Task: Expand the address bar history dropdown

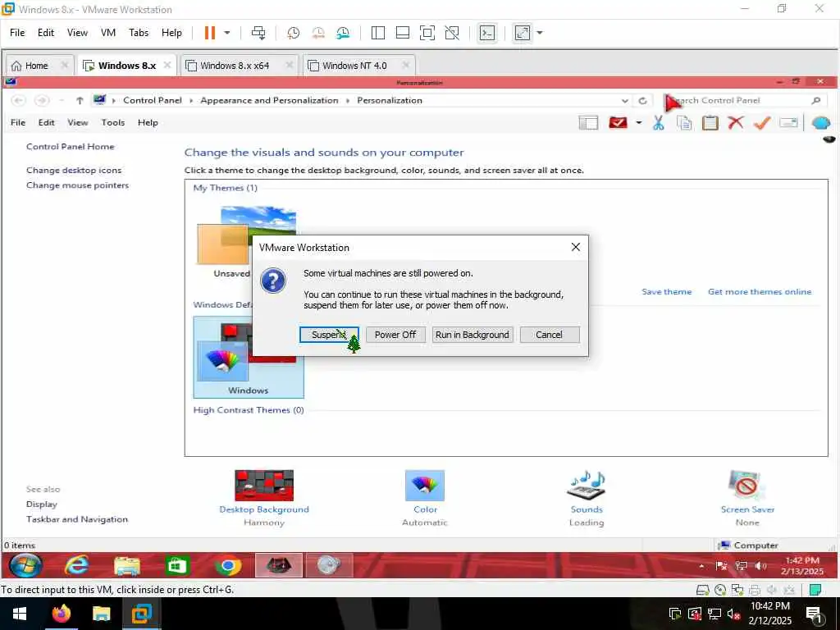Action: pos(624,100)
